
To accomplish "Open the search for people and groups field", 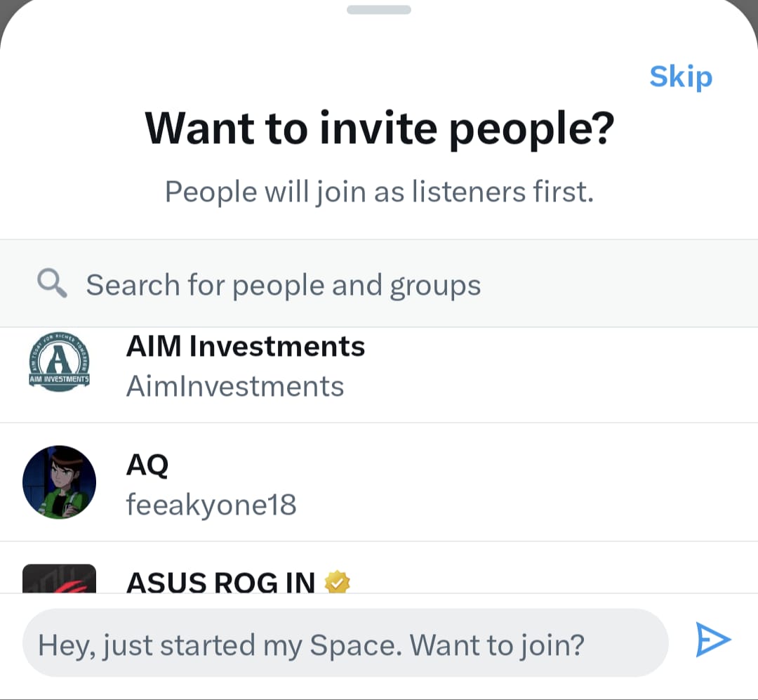I will (283, 284).
